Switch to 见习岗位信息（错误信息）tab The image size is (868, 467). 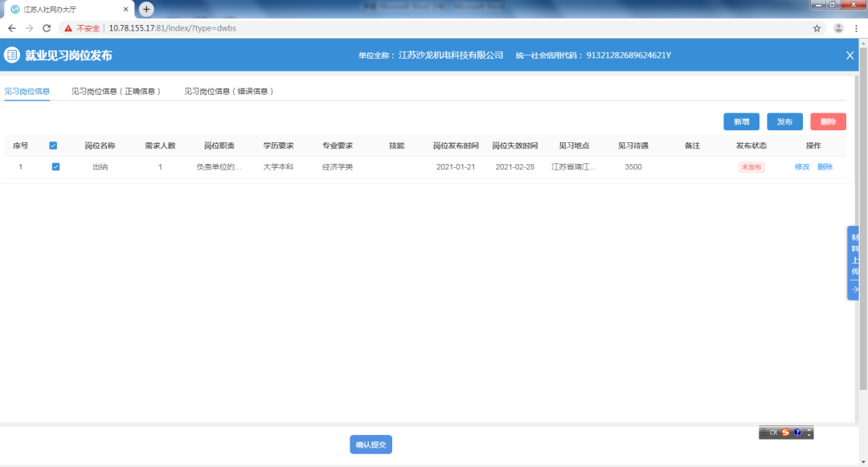[230, 92]
